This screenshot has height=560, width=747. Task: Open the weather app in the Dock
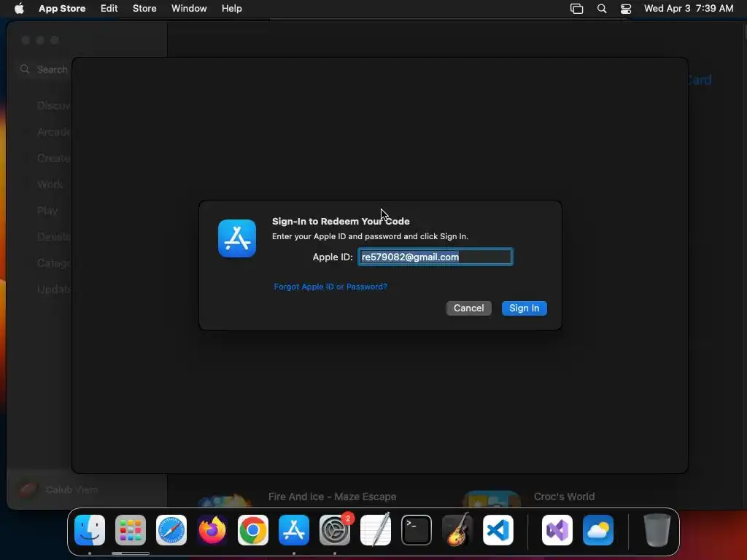[598, 530]
